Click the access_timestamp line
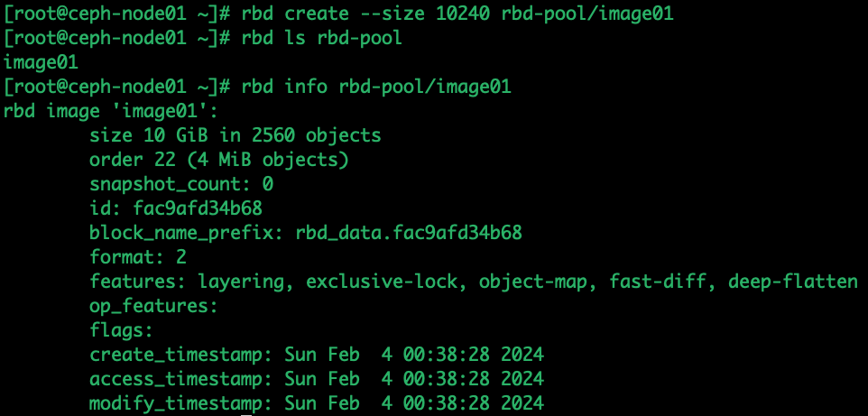The height and width of the screenshot is (416, 868). 317,379
